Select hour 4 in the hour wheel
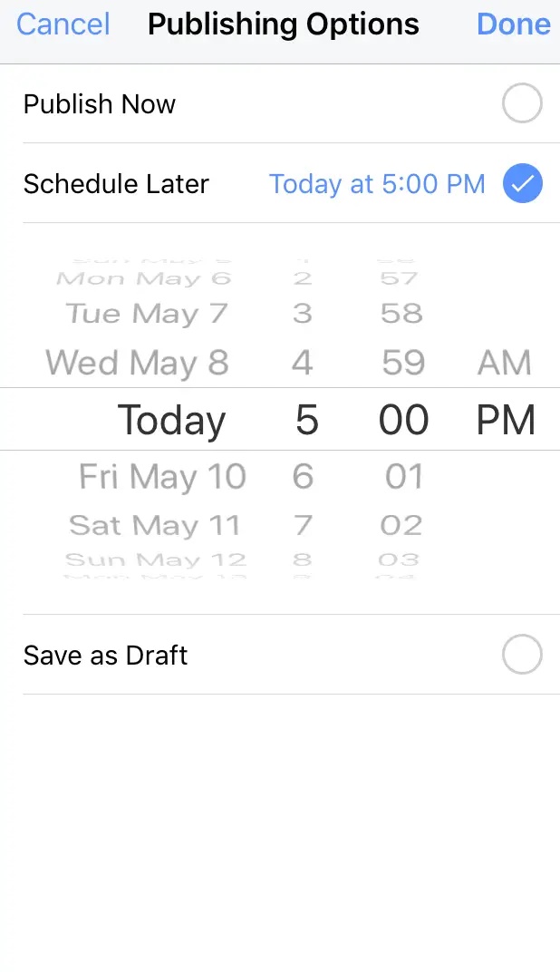This screenshot has height=972, width=560. click(x=303, y=363)
